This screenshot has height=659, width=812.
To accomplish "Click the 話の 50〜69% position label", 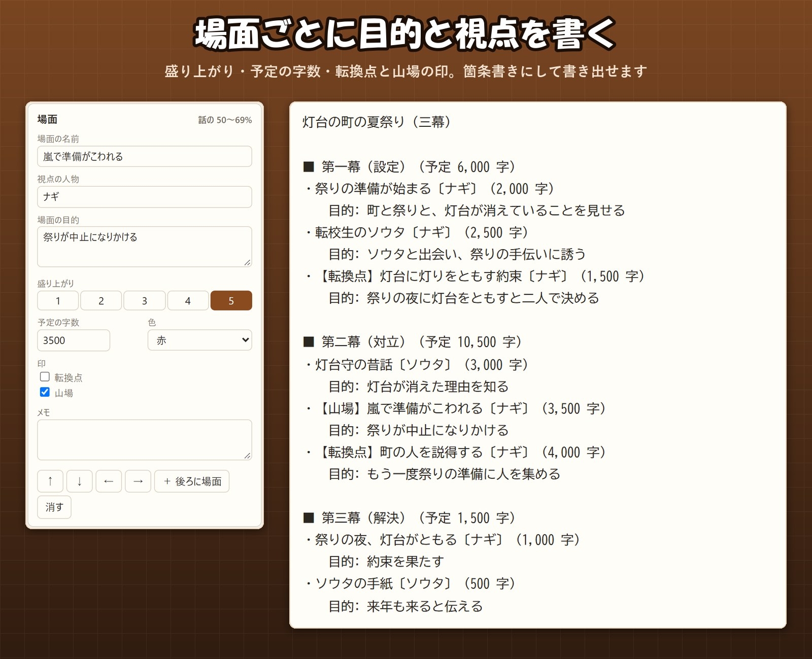I will pos(225,120).
